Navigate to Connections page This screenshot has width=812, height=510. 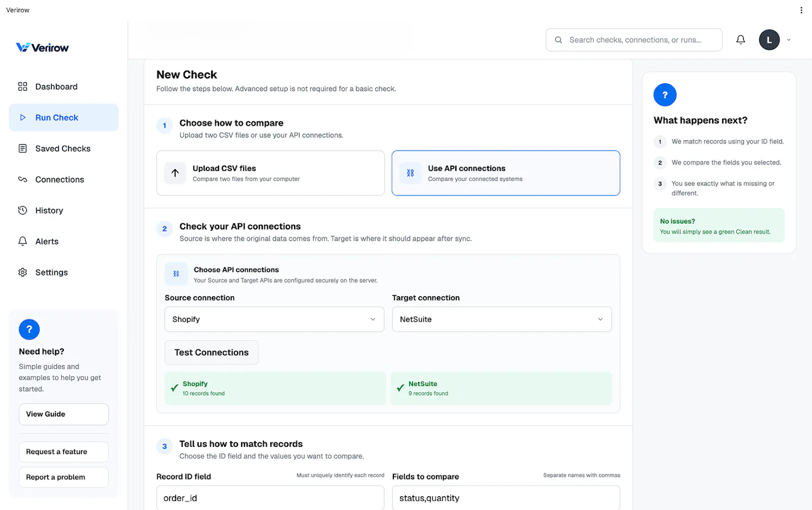click(x=64, y=179)
